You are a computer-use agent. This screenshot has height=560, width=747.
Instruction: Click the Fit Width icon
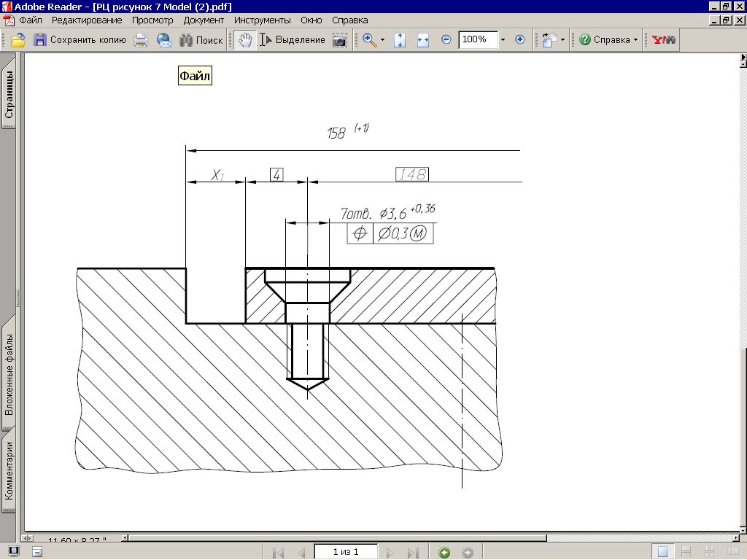(422, 40)
